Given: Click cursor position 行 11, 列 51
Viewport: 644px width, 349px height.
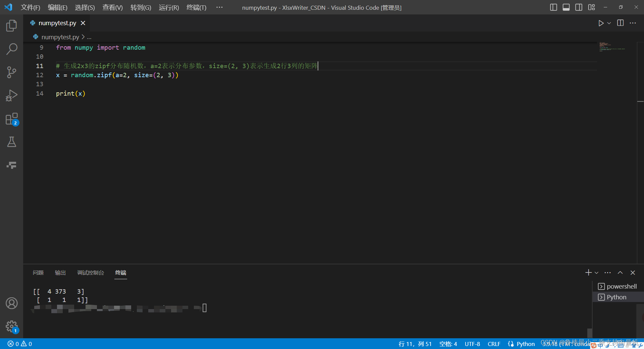Looking at the screenshot, I should [415, 344].
